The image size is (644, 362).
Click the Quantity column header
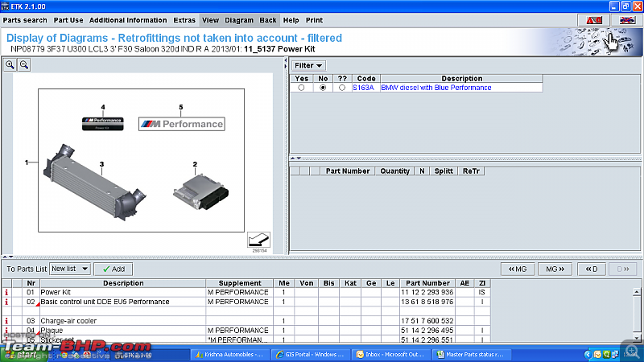[x=394, y=171]
